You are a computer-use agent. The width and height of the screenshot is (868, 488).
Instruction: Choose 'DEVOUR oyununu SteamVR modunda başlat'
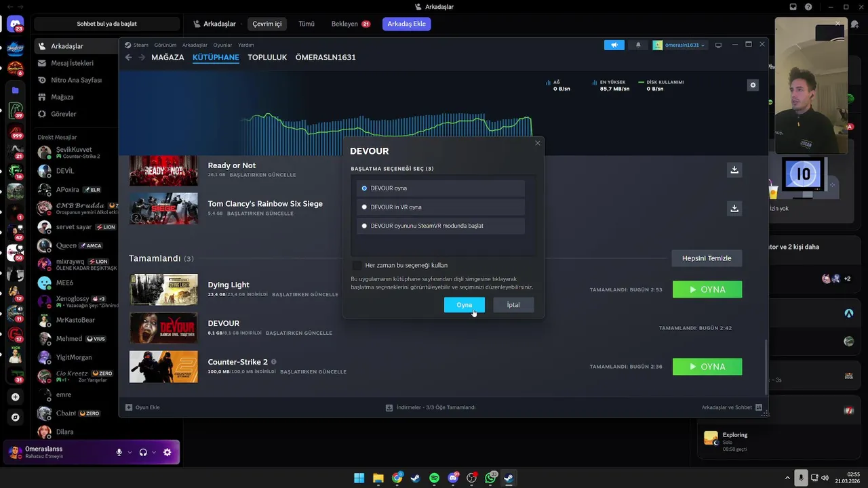pos(441,226)
